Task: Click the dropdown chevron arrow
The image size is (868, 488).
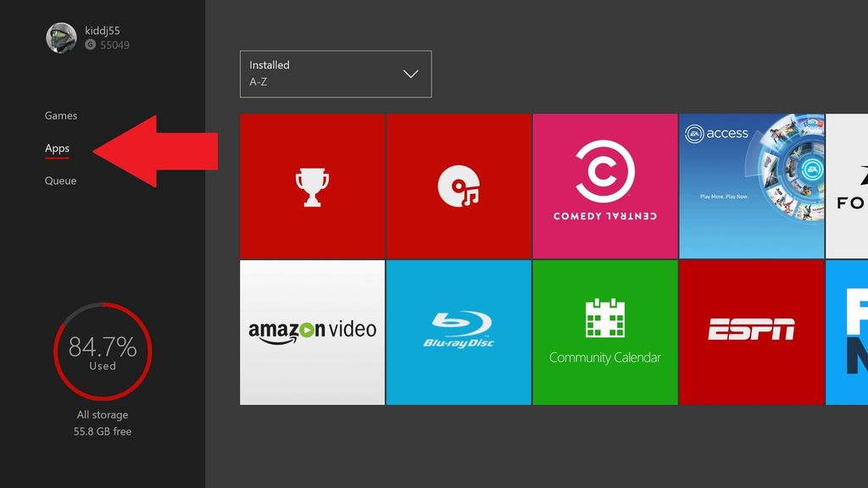Action: [x=410, y=74]
